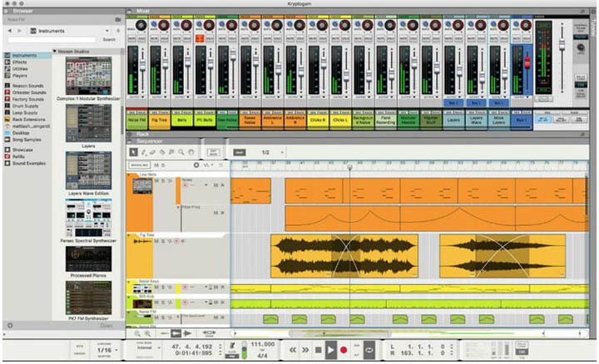Select the Razor tool in Sequencer toolbar
This screenshot has width=599, height=364.
click(x=162, y=152)
